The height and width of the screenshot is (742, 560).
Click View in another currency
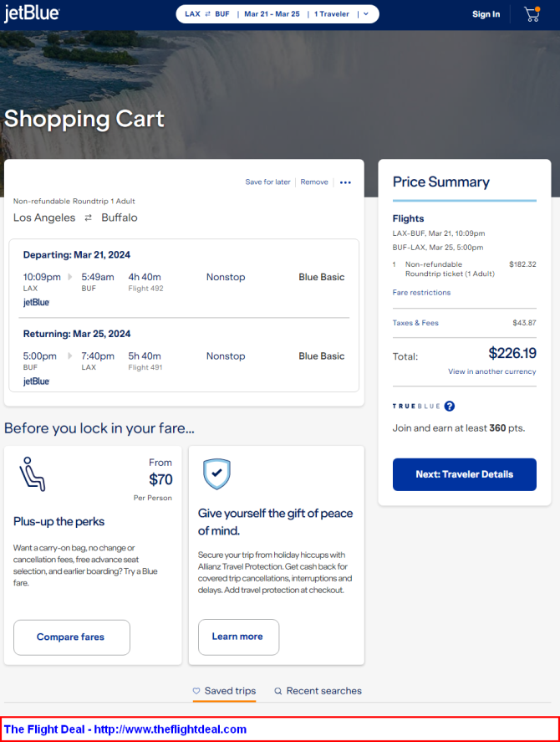point(492,371)
